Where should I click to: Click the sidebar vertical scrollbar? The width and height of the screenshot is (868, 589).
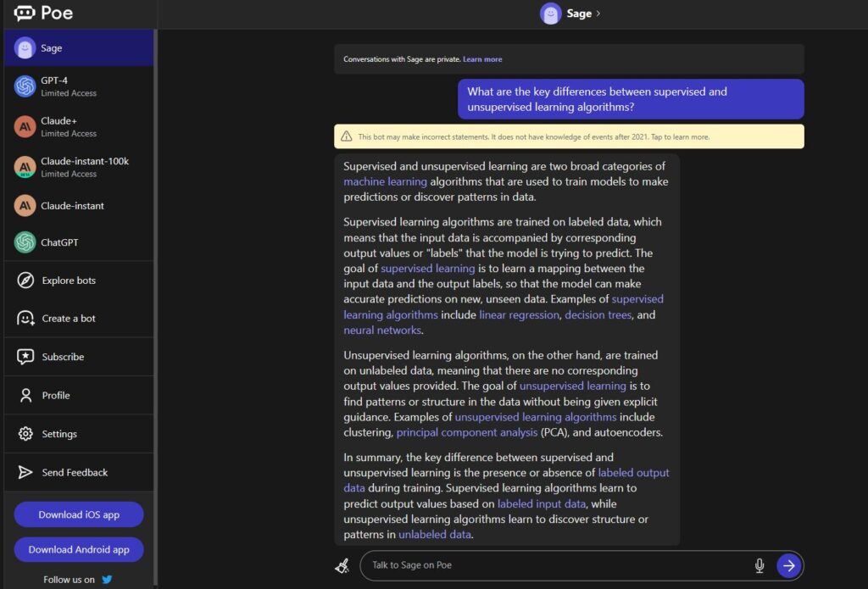click(x=156, y=297)
